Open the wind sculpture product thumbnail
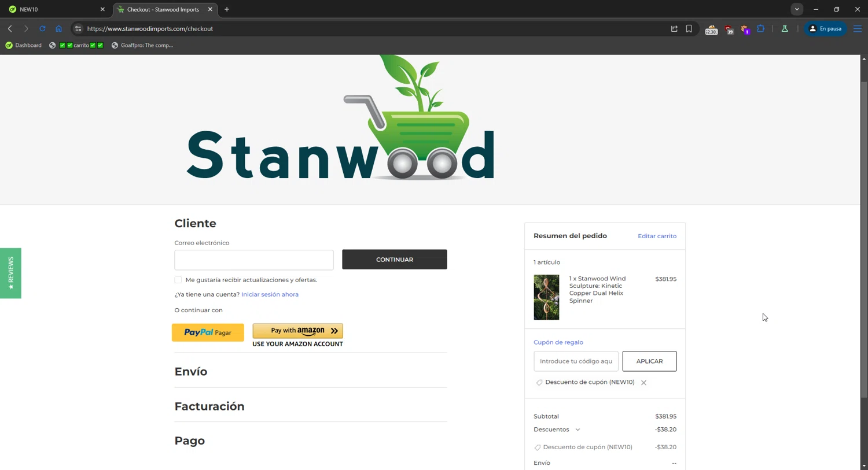The image size is (868, 470). pos(546,297)
